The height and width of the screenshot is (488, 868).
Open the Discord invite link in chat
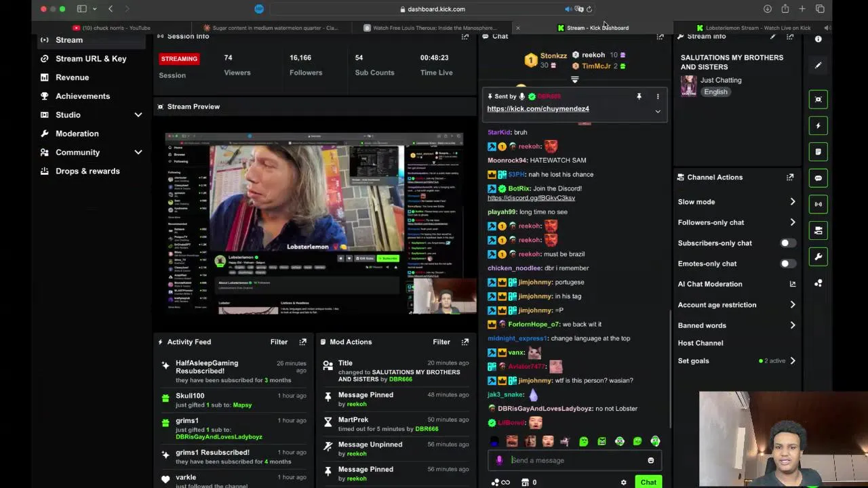tap(531, 198)
